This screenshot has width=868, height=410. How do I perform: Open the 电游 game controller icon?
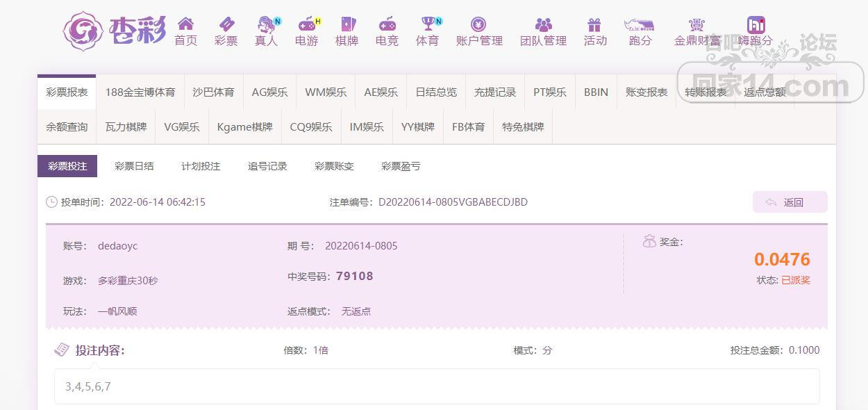click(x=306, y=24)
